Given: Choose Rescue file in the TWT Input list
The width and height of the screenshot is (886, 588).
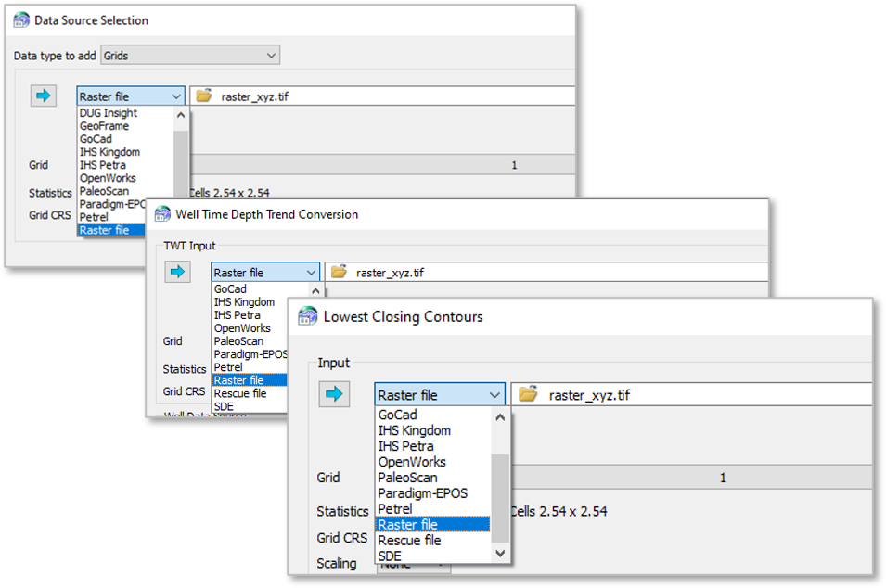Looking at the screenshot, I should coord(239,392).
